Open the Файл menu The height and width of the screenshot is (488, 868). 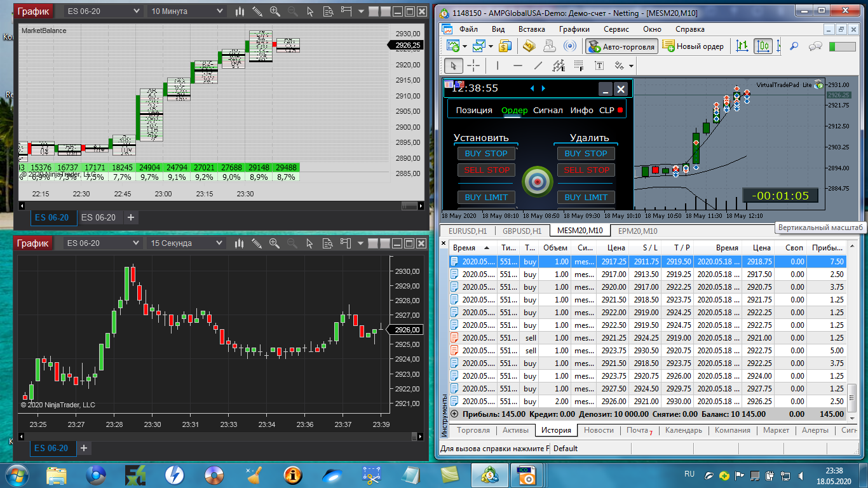click(x=469, y=29)
